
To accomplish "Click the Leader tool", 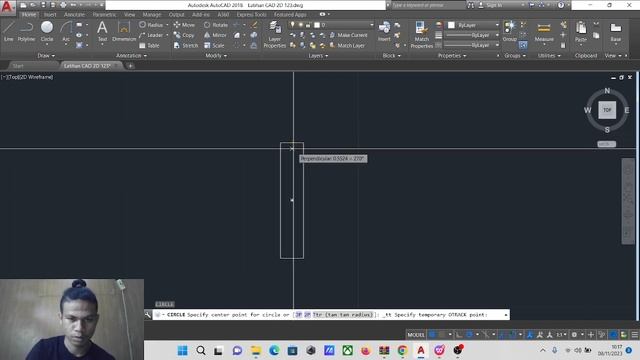I will tap(151, 35).
